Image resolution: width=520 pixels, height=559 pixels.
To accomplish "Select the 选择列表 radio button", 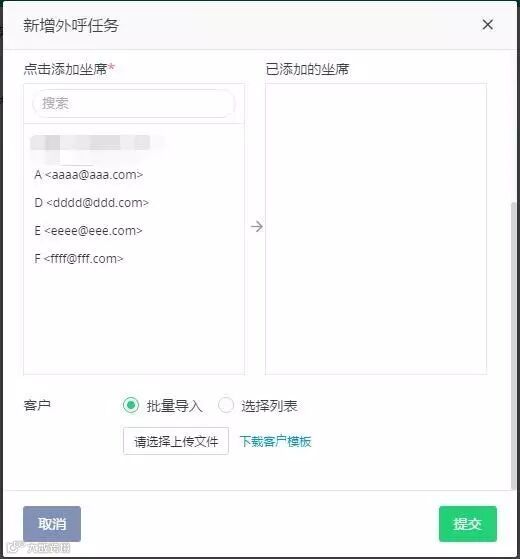I will tap(226, 405).
